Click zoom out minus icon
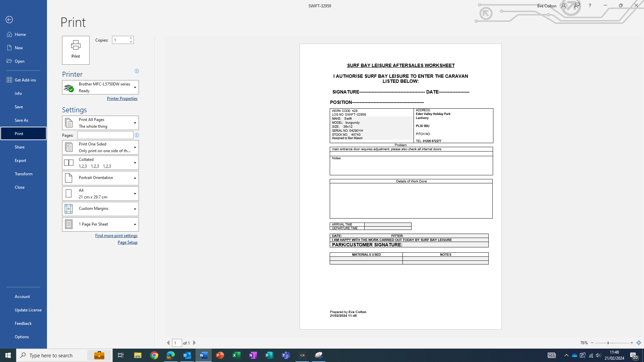This screenshot has height=362, width=644. (592, 343)
